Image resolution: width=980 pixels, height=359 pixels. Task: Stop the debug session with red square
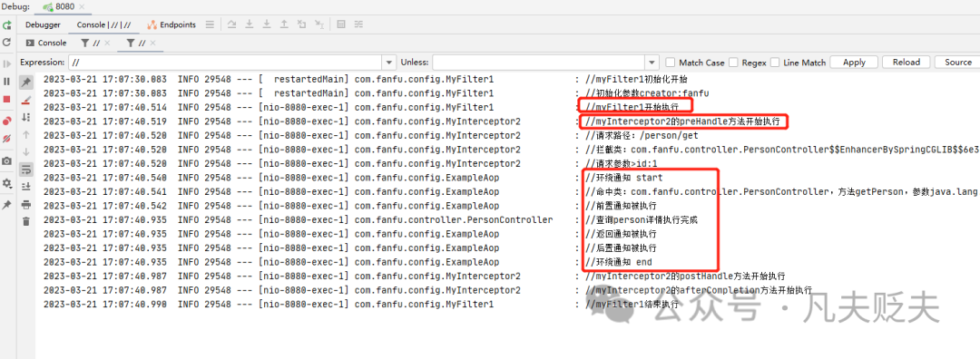pyautogui.click(x=7, y=99)
